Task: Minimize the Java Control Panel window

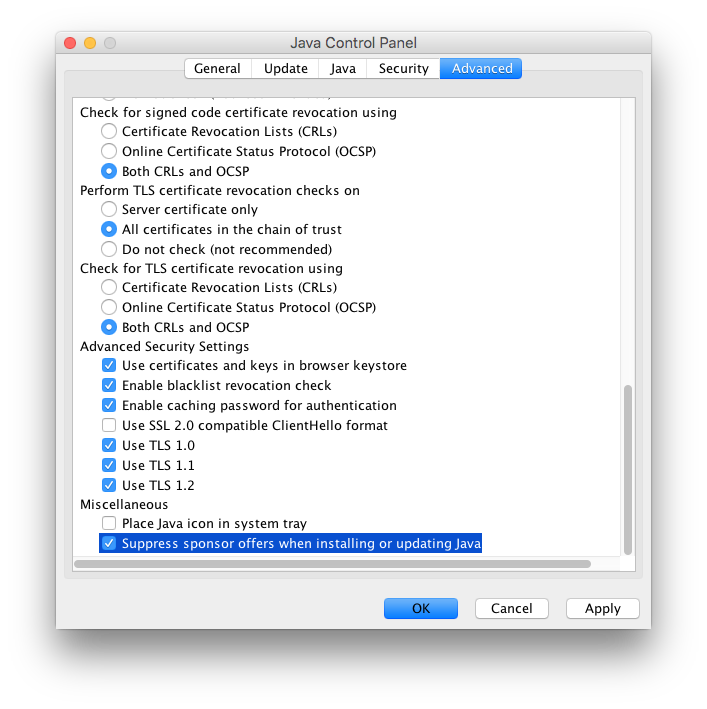Action: 90,43
